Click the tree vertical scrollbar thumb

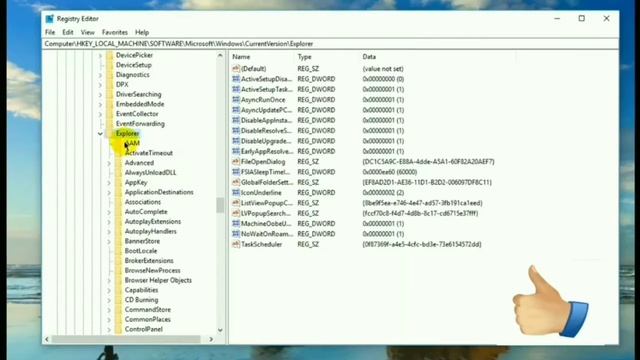pyautogui.click(x=220, y=205)
